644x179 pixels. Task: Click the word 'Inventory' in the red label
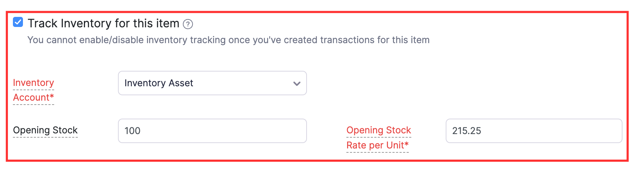33,83
